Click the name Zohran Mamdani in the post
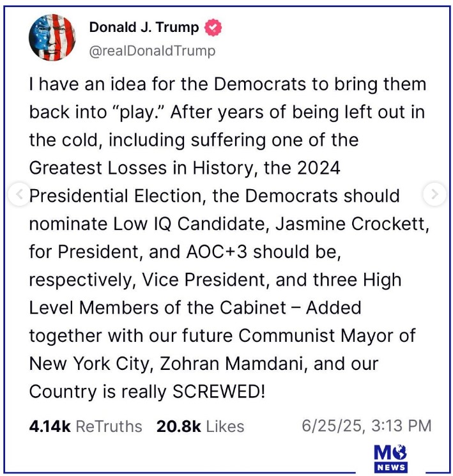The width and height of the screenshot is (453, 476). pyautogui.click(x=215, y=364)
